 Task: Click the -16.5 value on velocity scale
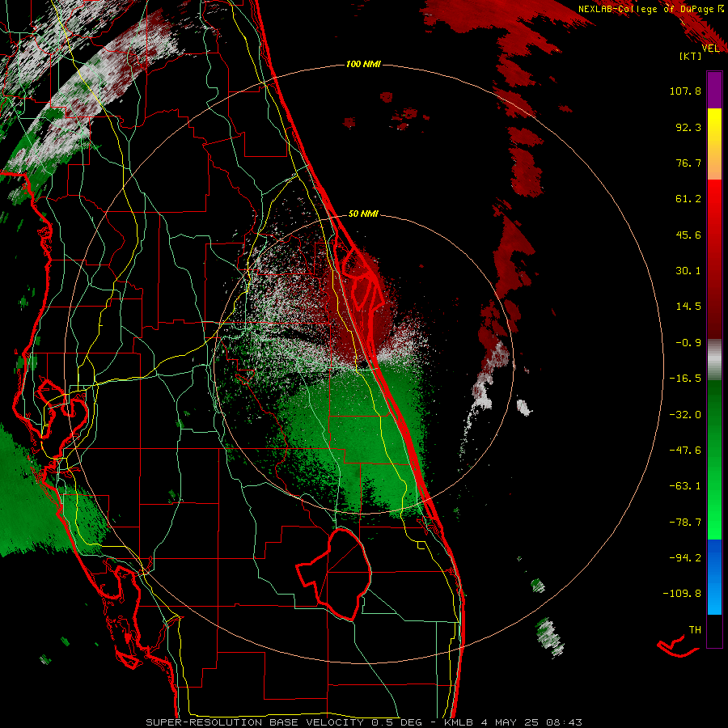click(x=685, y=379)
